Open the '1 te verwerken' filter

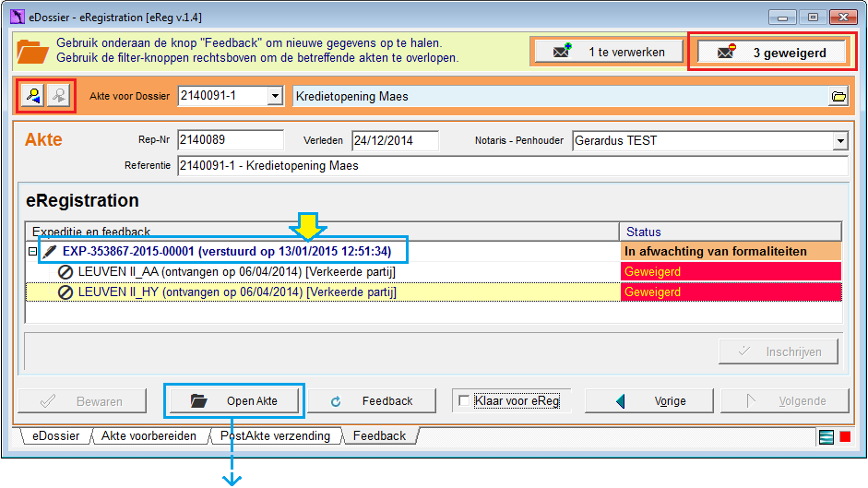609,52
